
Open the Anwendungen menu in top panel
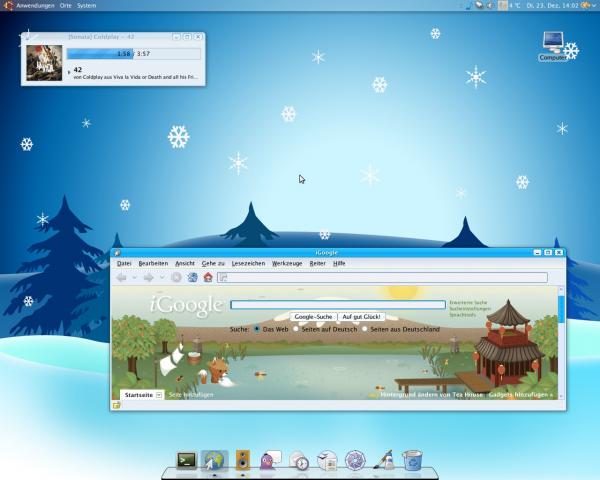pos(34,5)
